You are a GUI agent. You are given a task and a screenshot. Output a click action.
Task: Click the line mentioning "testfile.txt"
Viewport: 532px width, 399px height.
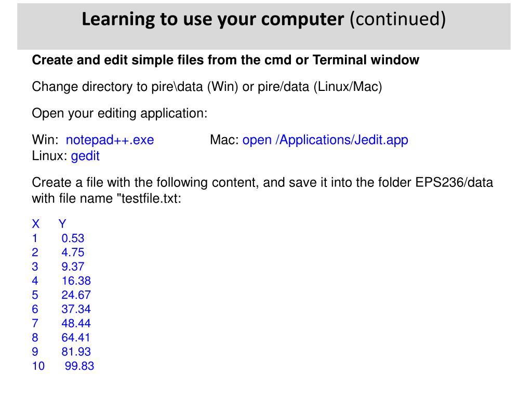107,198
